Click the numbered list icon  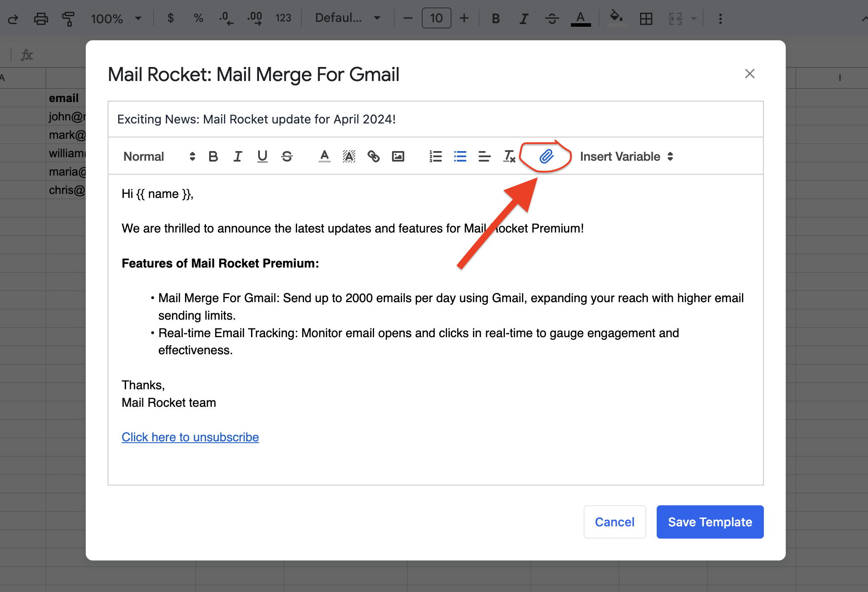435,156
